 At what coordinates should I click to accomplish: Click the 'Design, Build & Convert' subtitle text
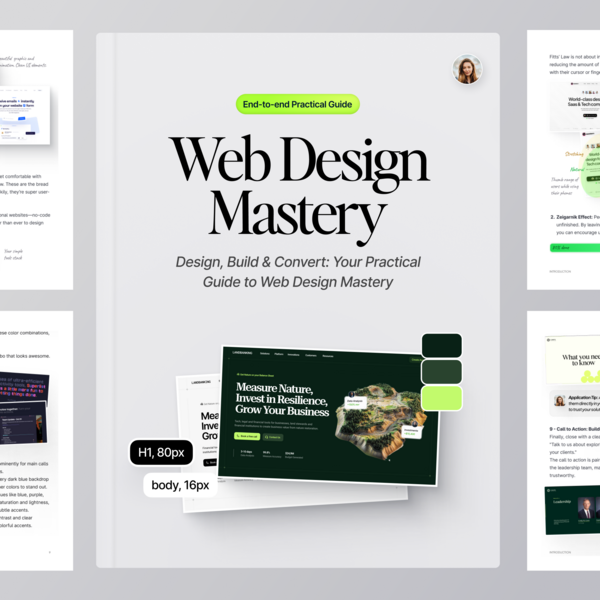(x=298, y=272)
